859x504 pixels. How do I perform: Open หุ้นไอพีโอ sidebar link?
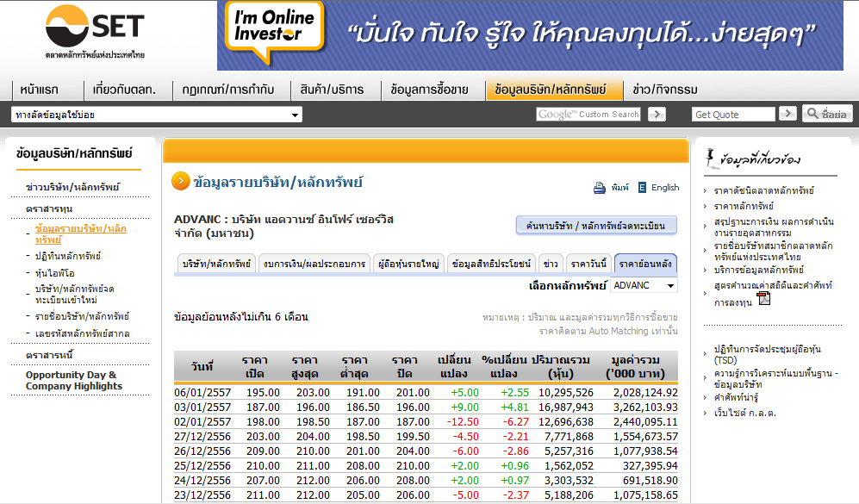tap(55, 273)
